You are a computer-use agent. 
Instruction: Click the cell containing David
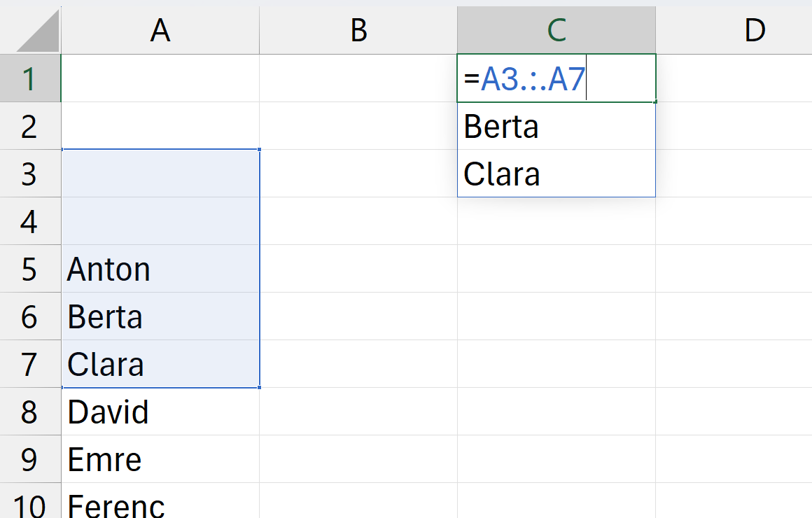[160, 412]
